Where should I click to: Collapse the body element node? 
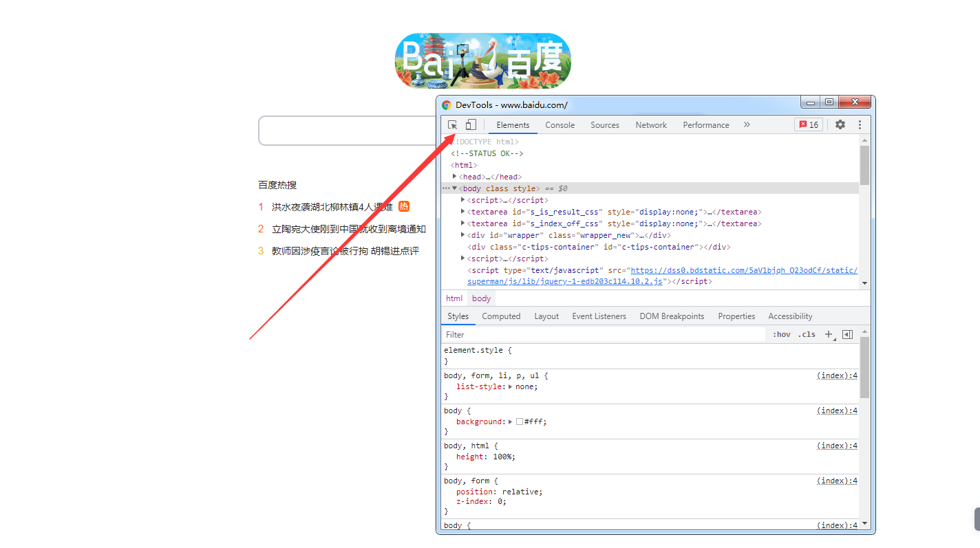point(454,188)
